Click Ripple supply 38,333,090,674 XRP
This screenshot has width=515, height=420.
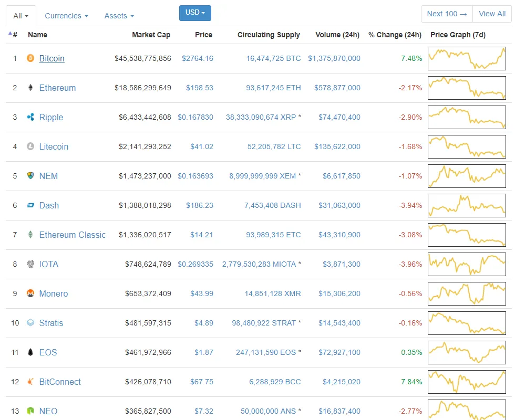point(261,117)
